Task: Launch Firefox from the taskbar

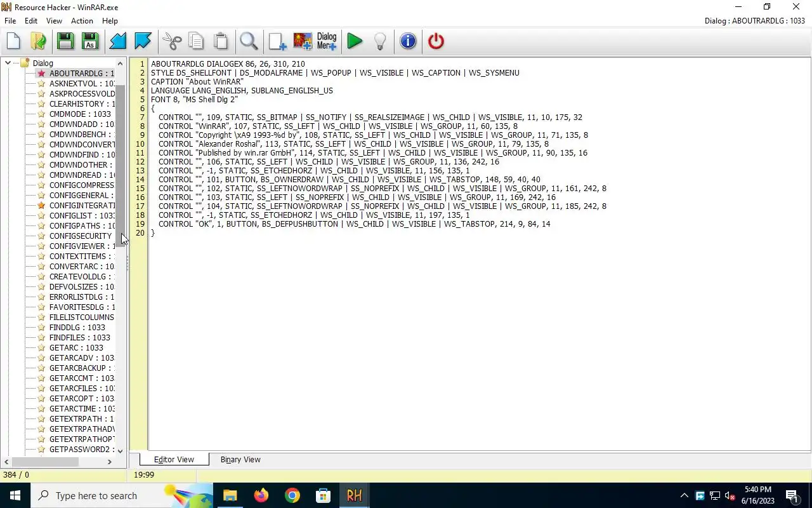Action: coord(261,495)
